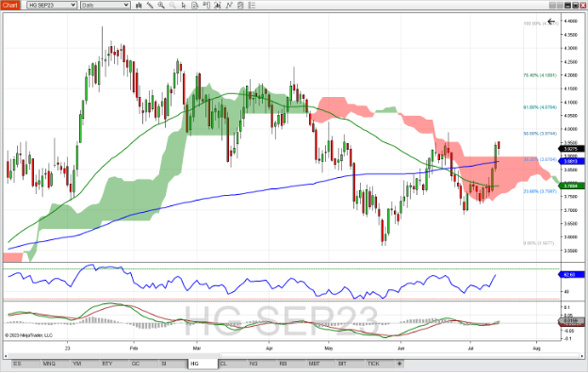Click the 23.60% Fibonacci level label
The image size is (588, 373).
540,191
